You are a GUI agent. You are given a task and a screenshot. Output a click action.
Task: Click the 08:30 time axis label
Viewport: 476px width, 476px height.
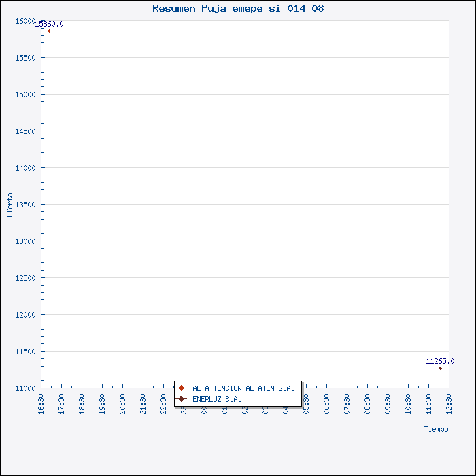367,404
